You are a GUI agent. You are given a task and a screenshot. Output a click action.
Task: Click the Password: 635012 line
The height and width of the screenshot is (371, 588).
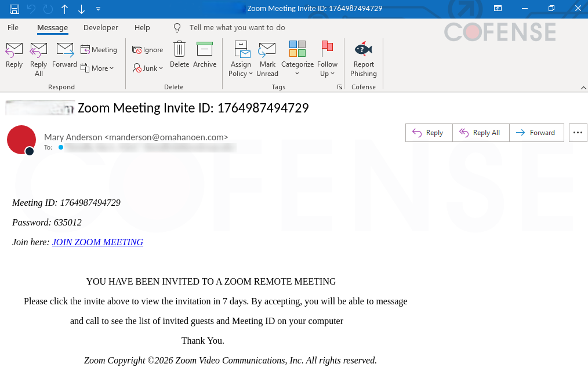pos(47,222)
